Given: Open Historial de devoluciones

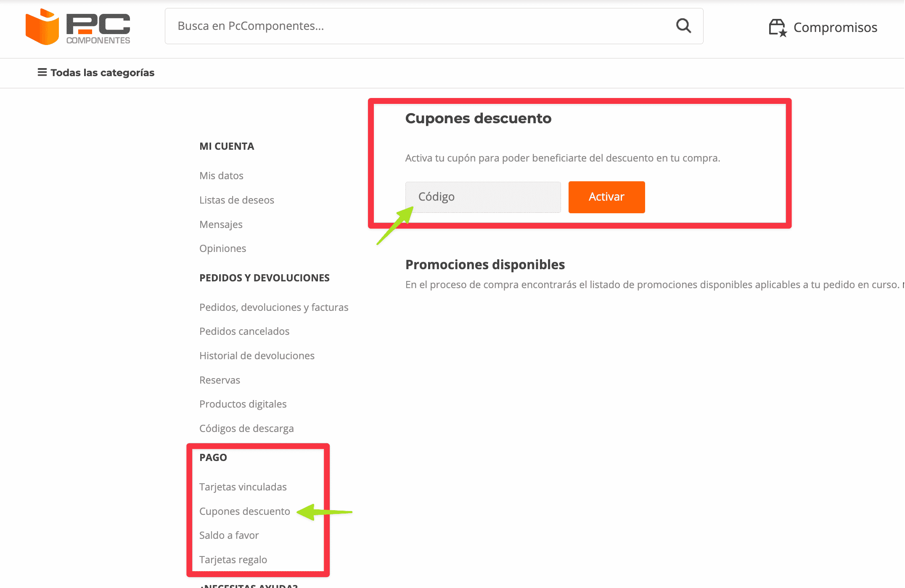Looking at the screenshot, I should pos(257,355).
